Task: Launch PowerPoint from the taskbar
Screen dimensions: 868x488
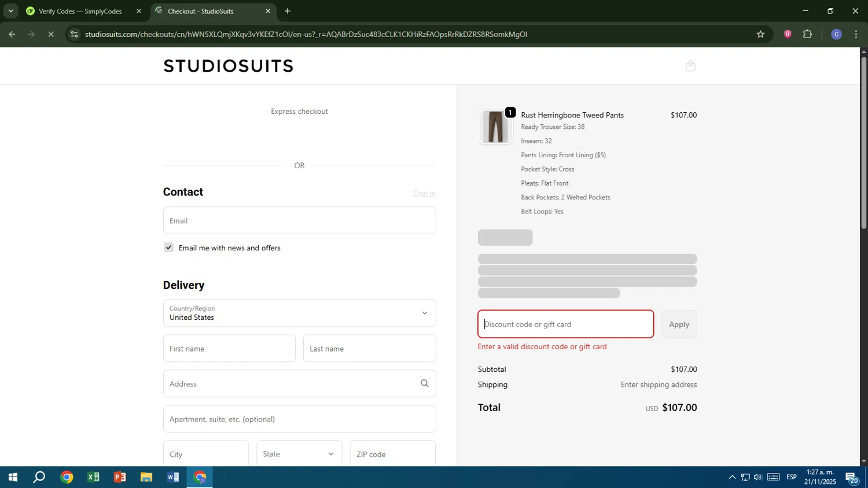Action: (120, 478)
